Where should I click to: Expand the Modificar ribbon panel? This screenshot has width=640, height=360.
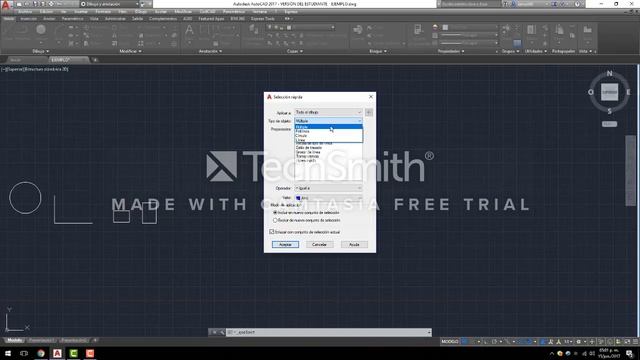[x=130, y=51]
